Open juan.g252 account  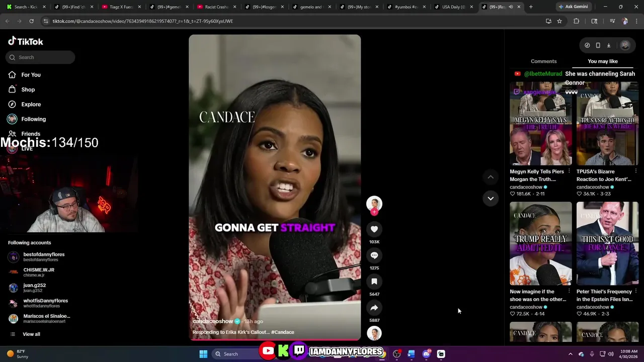[34, 288]
